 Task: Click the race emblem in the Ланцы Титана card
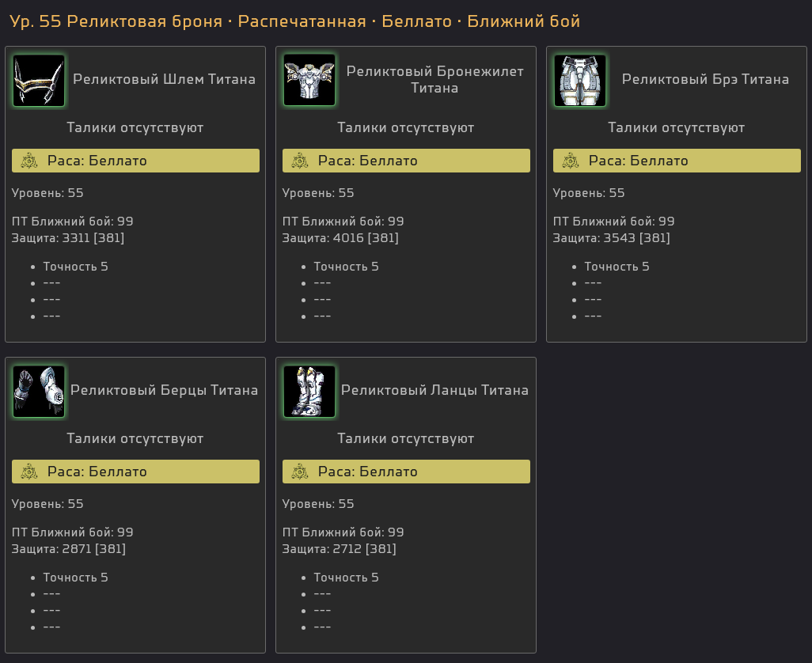pyautogui.click(x=300, y=472)
